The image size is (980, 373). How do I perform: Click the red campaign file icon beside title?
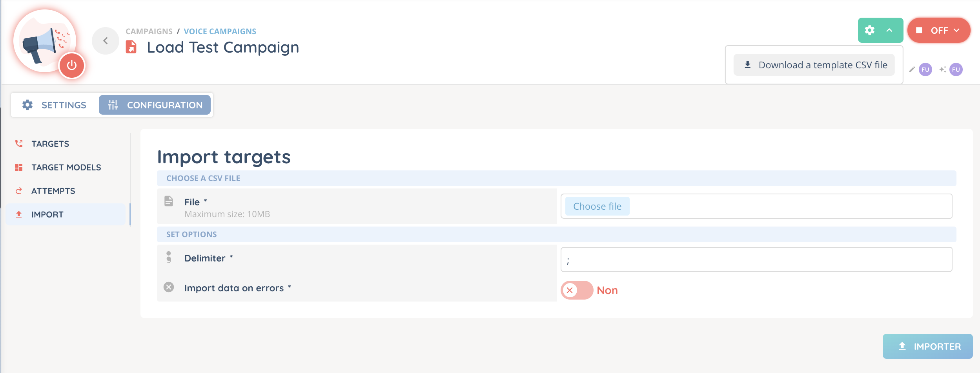tap(131, 47)
